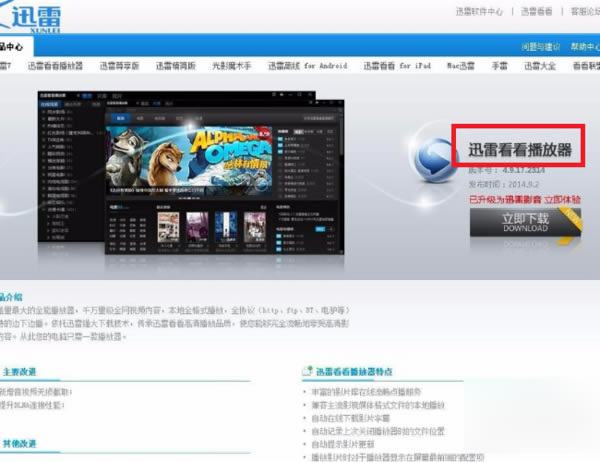Click the third movie poster thumbnail

click(x=226, y=227)
